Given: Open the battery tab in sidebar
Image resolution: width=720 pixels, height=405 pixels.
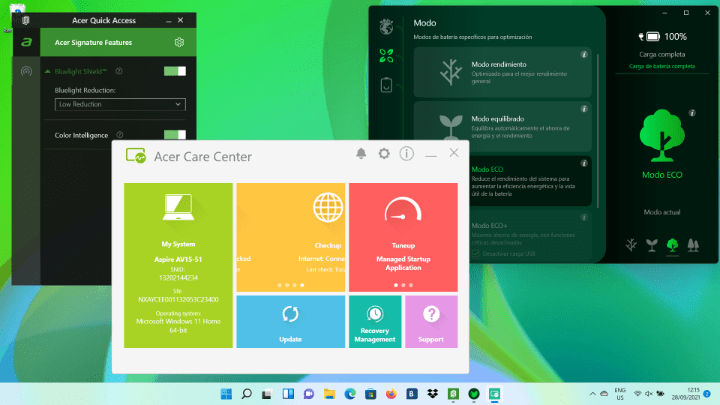Looking at the screenshot, I should click(x=386, y=85).
